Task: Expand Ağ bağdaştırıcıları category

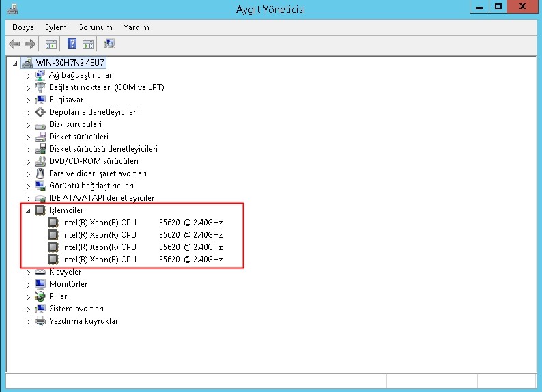Action: [x=28, y=76]
